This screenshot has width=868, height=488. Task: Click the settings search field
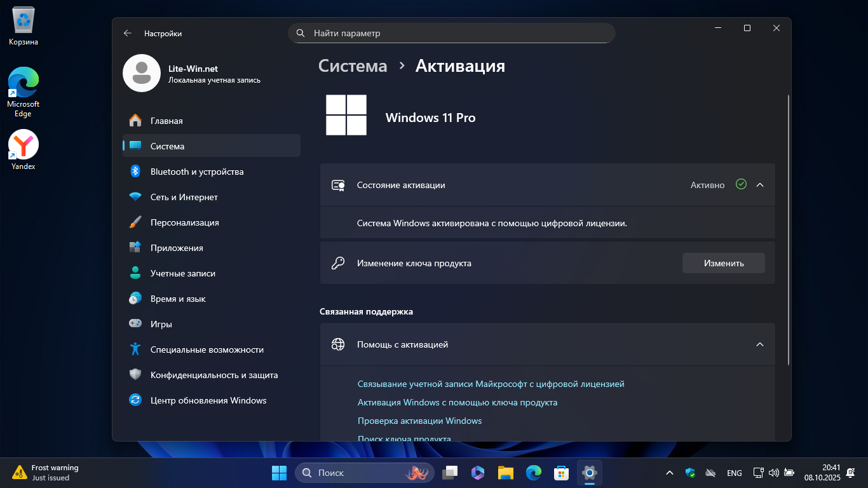[451, 33]
